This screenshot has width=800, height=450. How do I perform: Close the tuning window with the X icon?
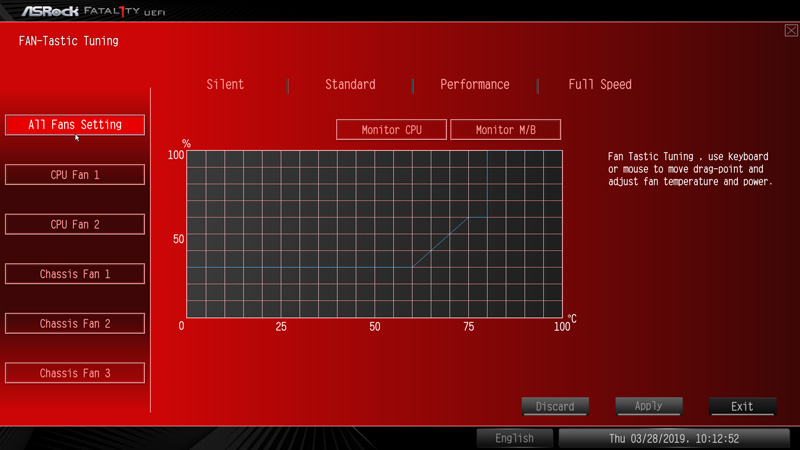click(791, 31)
